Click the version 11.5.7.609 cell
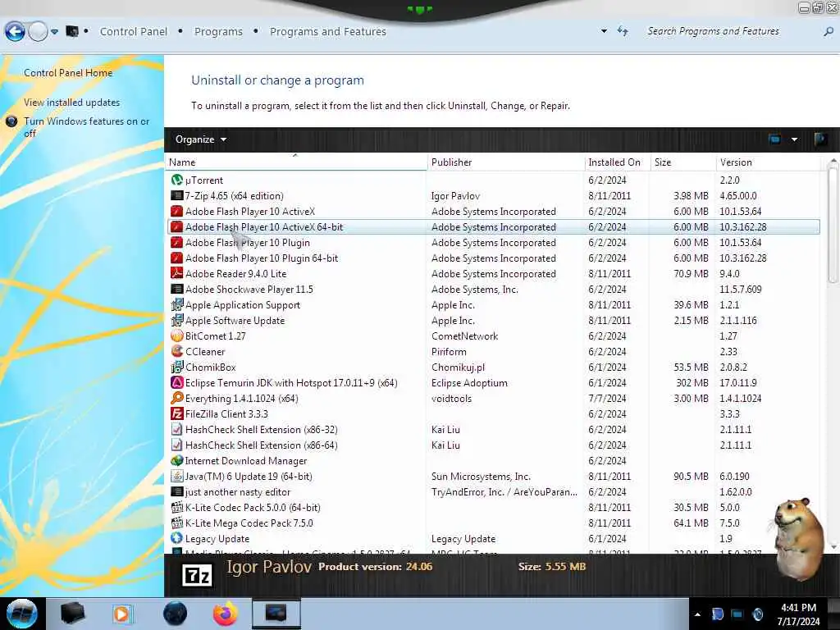Viewport: 840px width, 630px height. point(741,289)
